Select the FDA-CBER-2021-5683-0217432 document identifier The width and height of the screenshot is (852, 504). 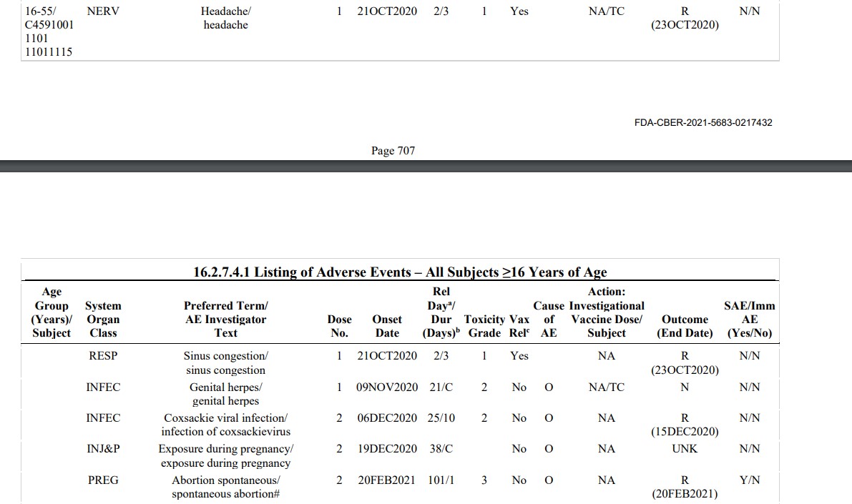pos(703,122)
